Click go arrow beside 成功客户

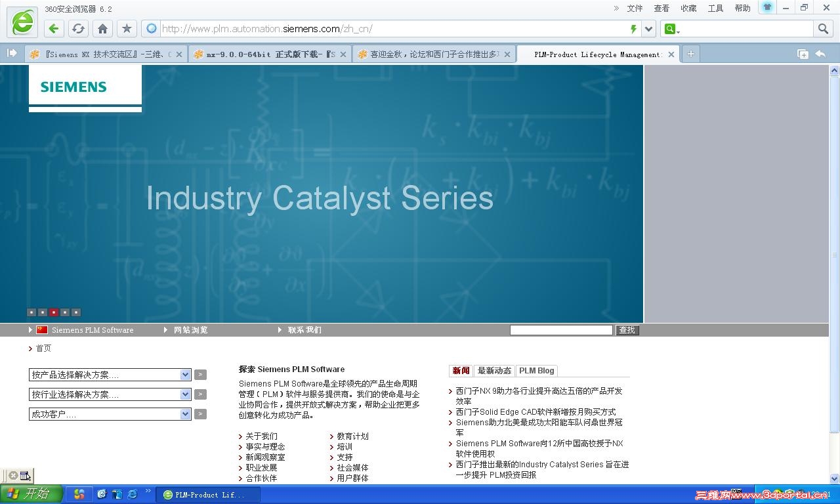coord(201,414)
